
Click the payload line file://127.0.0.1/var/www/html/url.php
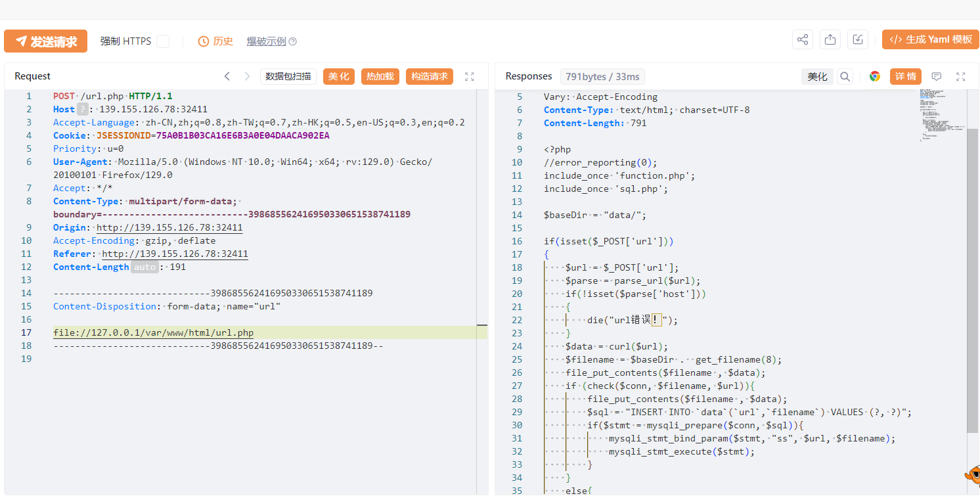tap(153, 332)
